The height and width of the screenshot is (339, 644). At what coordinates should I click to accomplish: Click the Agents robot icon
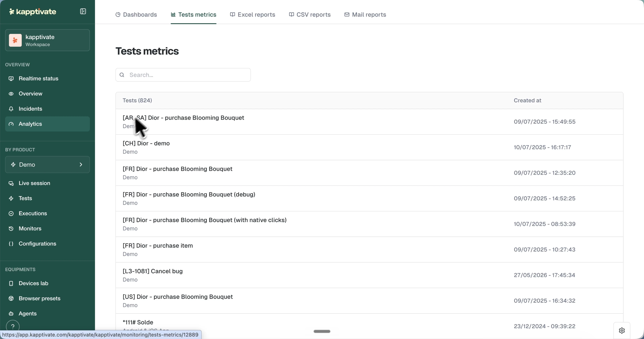(x=11, y=314)
